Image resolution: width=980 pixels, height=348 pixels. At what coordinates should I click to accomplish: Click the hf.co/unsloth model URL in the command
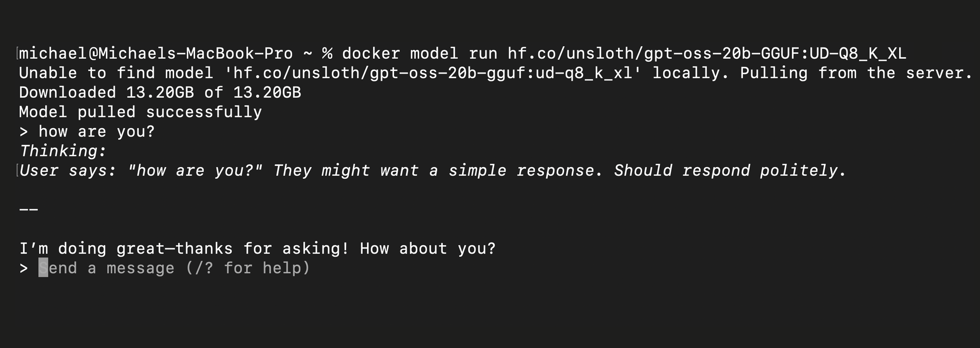[x=706, y=54]
